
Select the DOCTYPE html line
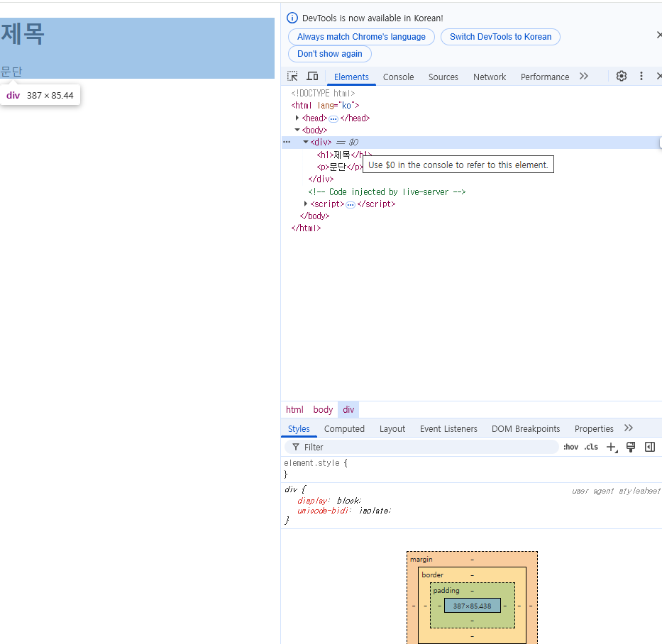323,93
